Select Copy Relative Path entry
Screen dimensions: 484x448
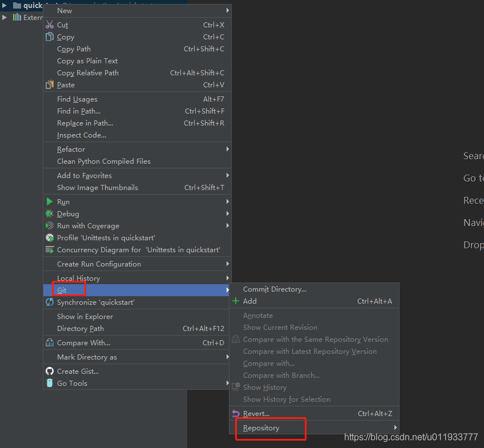(138, 73)
